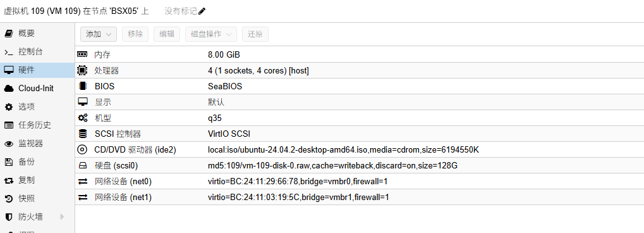The image size is (644, 233).
Task: Select the 硬盘 (scsi0) hard disk row
Action: click(x=360, y=166)
